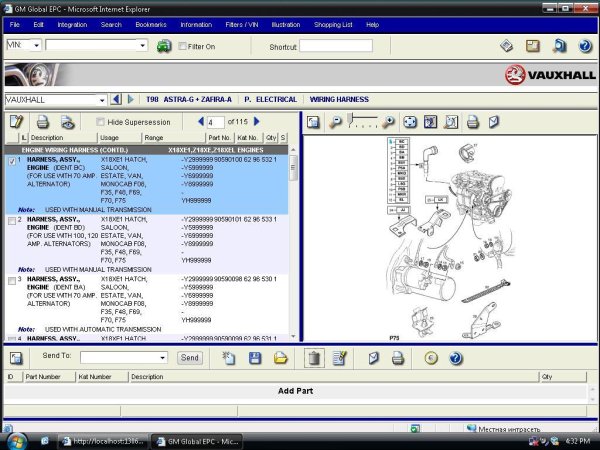Expand the Send To dropdown

pos(163,358)
